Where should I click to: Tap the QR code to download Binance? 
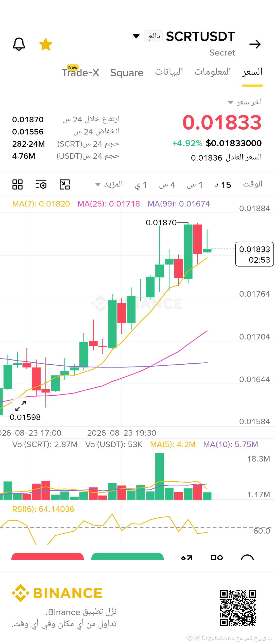[238, 608]
